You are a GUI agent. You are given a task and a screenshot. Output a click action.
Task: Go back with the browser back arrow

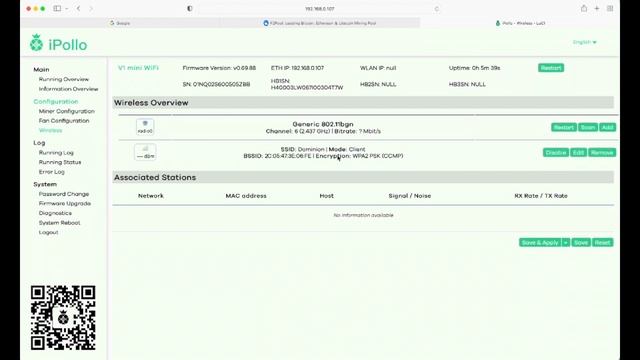(78, 9)
